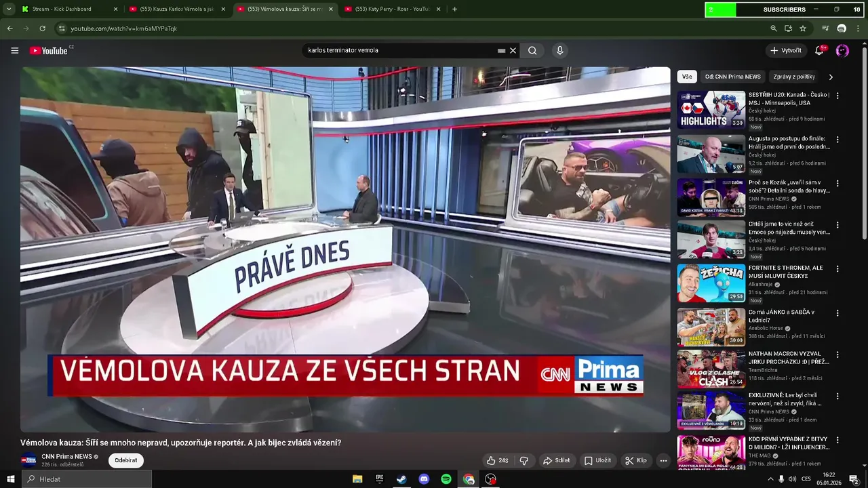
Task: Like the video with the thumbs-up button
Action: click(x=497, y=460)
